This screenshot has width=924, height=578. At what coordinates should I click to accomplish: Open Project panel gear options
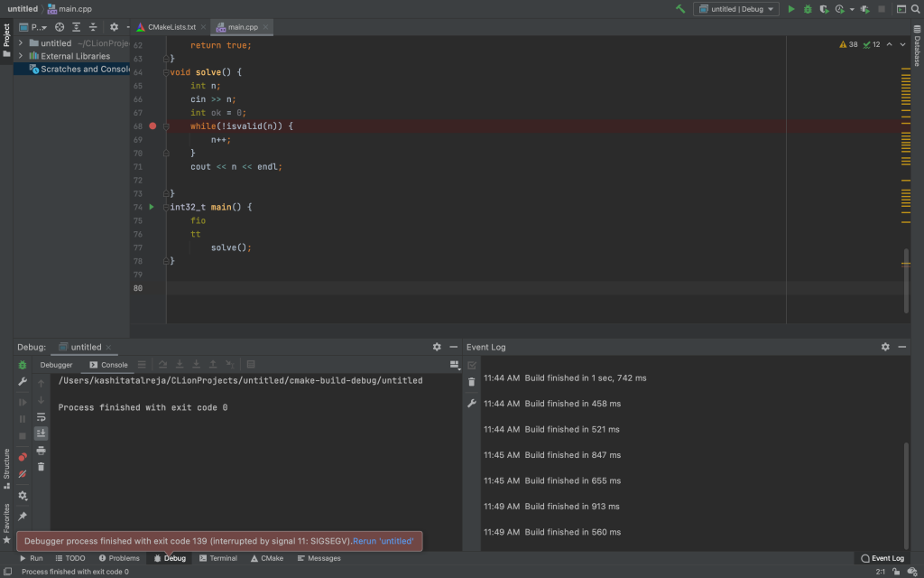pyautogui.click(x=114, y=27)
